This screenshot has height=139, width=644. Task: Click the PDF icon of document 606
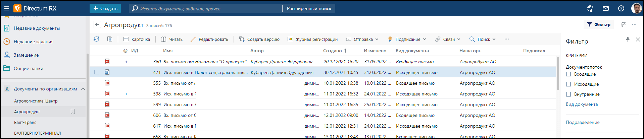click(107, 115)
